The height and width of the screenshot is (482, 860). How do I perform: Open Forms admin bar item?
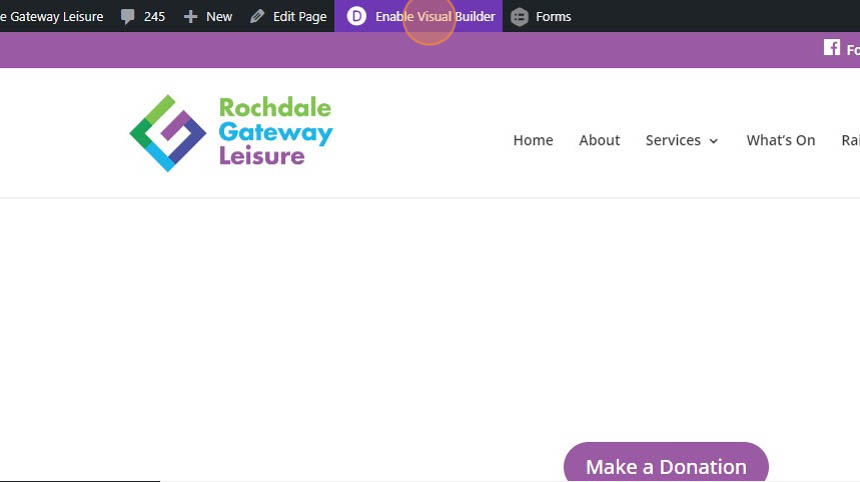553,16
